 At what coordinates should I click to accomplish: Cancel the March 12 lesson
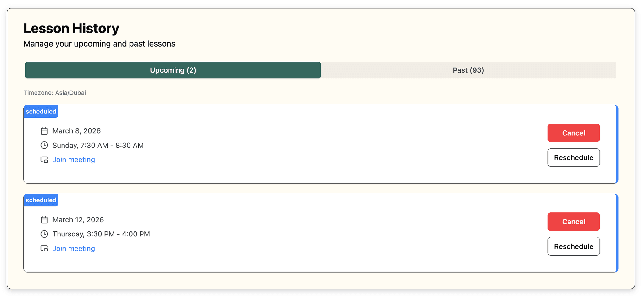574,222
